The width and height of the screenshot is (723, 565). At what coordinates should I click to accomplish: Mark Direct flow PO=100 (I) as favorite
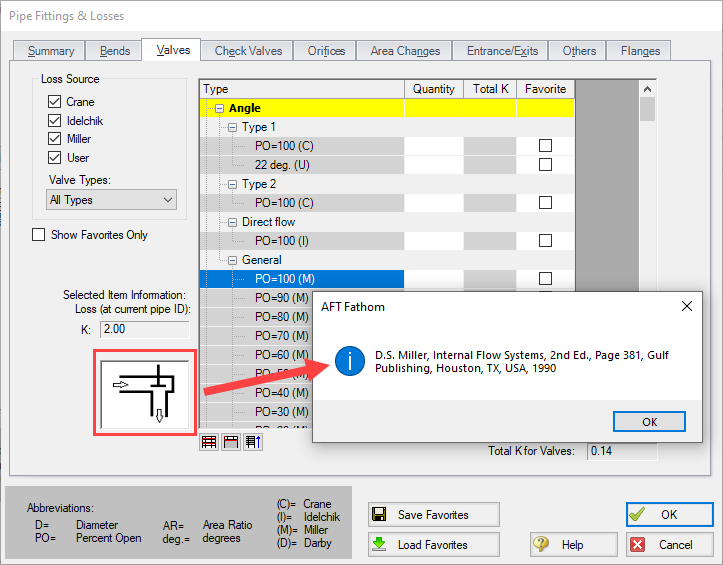(545, 241)
